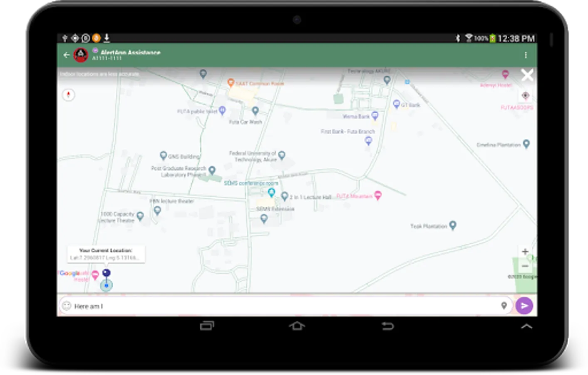This screenshot has height=375, width=588.
Task: Select the Futa Car Wash marker
Action: [x=255, y=111]
